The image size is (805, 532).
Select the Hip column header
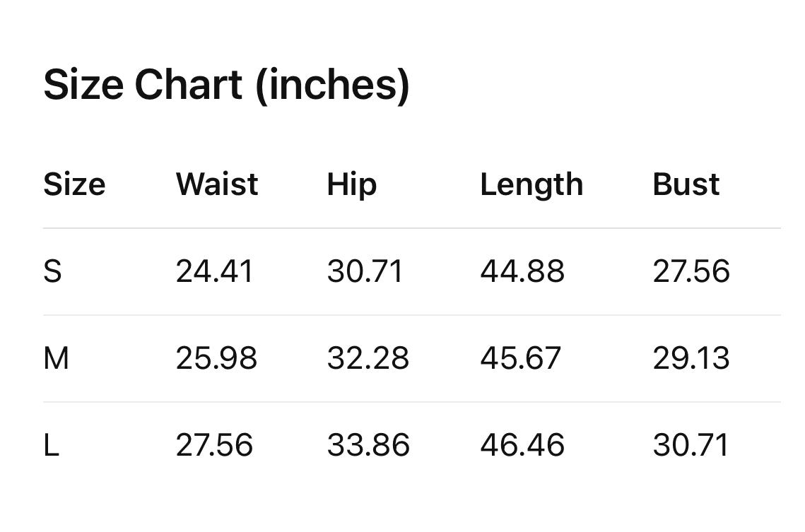pyautogui.click(x=351, y=185)
